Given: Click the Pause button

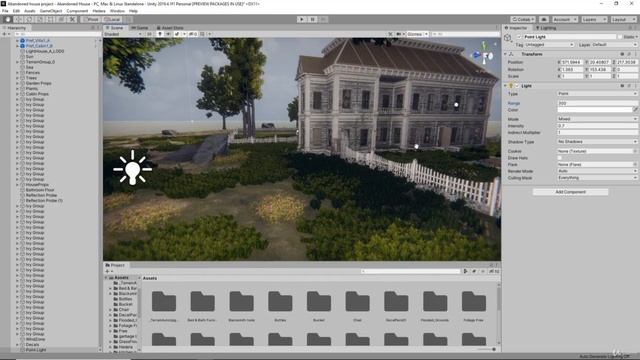Looking at the screenshot, I should coord(312,19).
